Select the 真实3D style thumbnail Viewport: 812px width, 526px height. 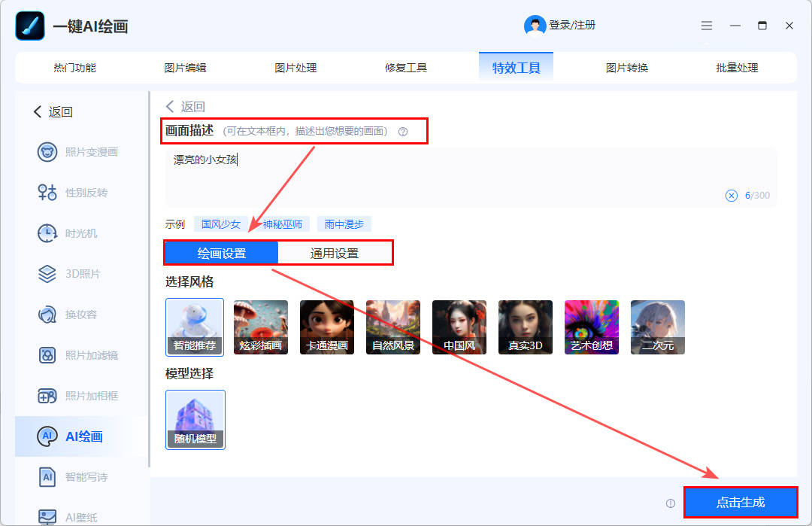[526, 327]
